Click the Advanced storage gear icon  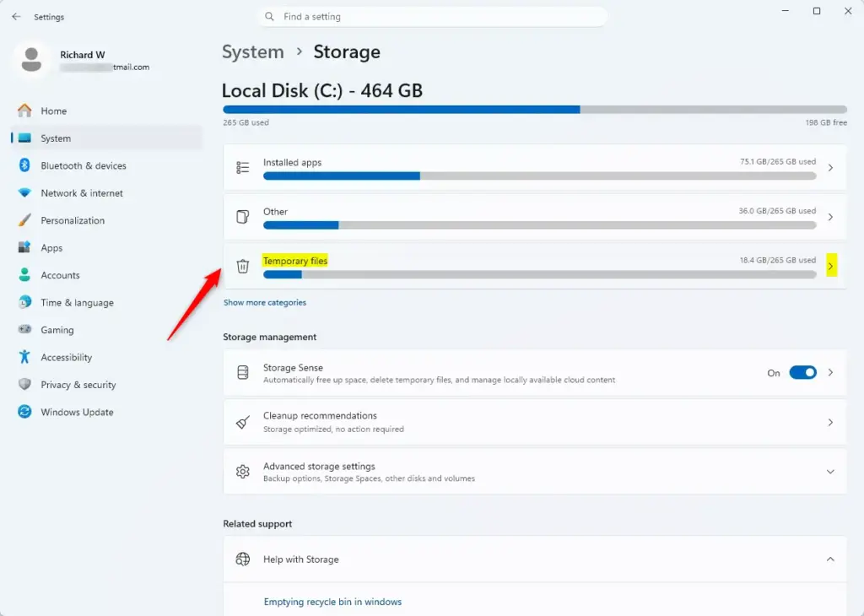pyautogui.click(x=242, y=472)
